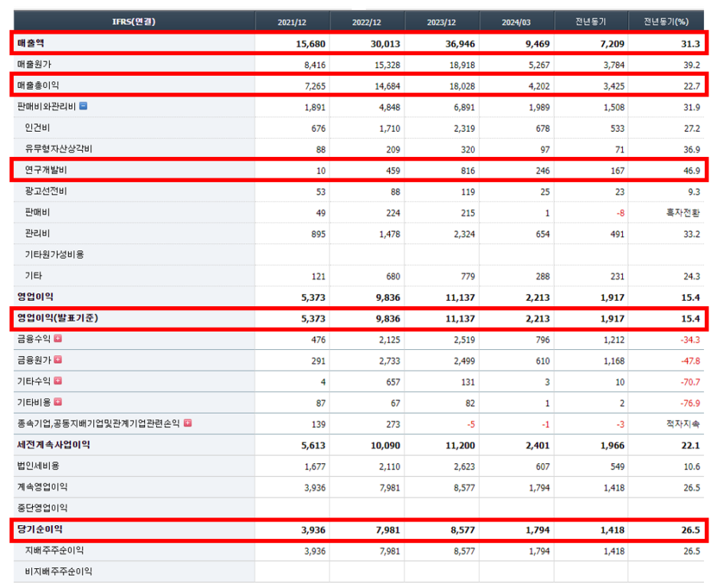Select the 관리비 row label

(38, 233)
